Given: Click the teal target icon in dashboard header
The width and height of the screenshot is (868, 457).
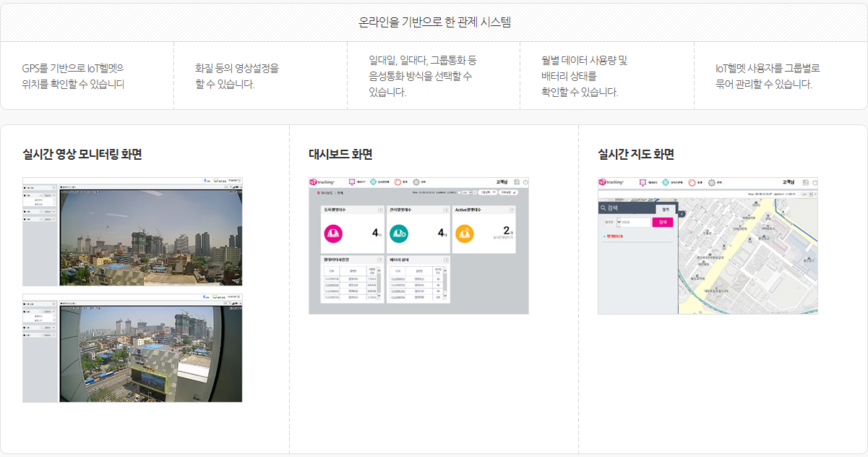Looking at the screenshot, I should tap(373, 183).
